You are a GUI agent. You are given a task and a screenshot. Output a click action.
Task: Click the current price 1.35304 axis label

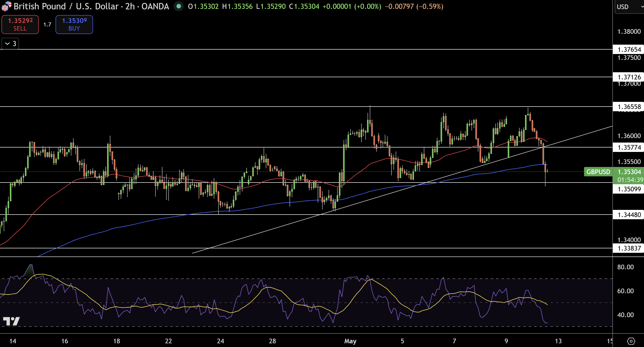(x=629, y=172)
